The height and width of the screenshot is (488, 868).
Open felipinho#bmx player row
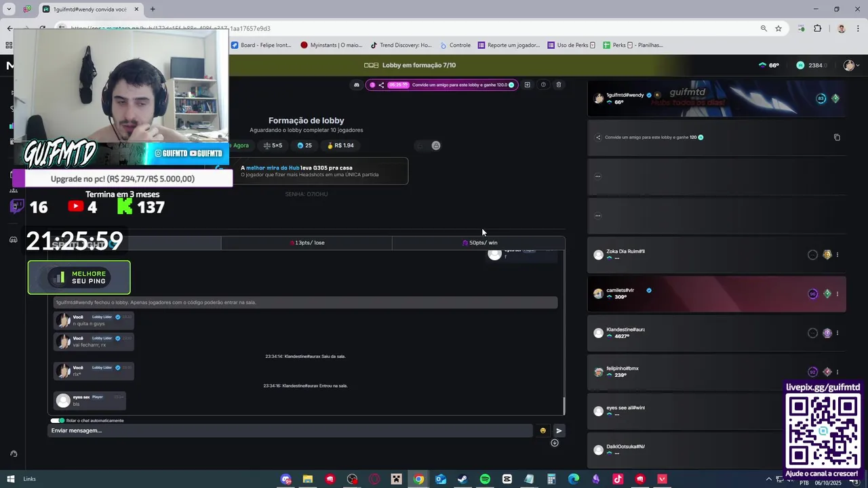(x=716, y=372)
